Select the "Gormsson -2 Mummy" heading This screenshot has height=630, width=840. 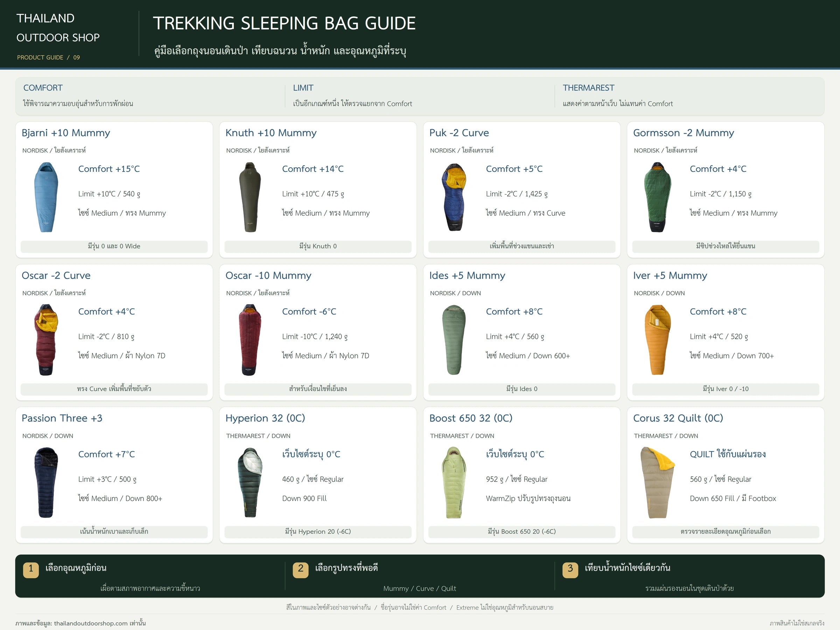pyautogui.click(x=683, y=133)
